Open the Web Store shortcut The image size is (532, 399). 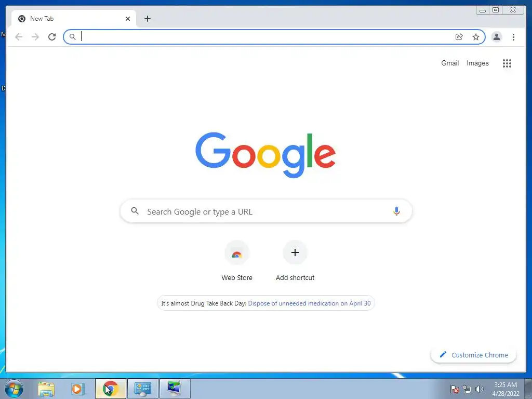point(237,261)
